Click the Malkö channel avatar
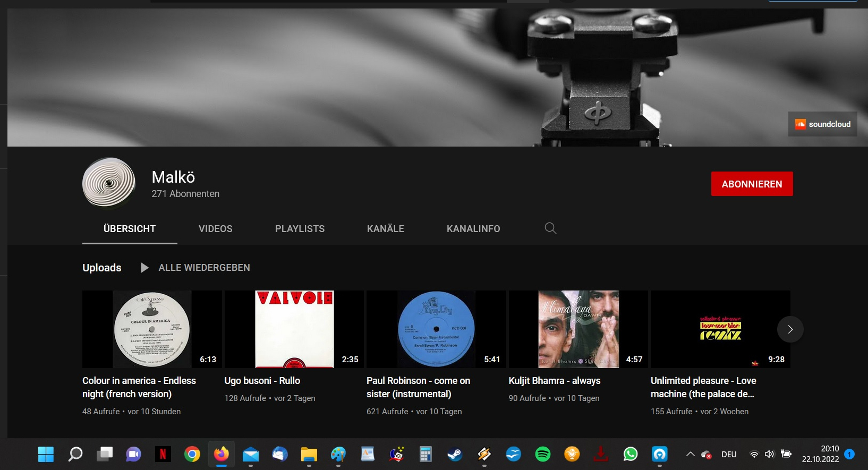 point(109,183)
